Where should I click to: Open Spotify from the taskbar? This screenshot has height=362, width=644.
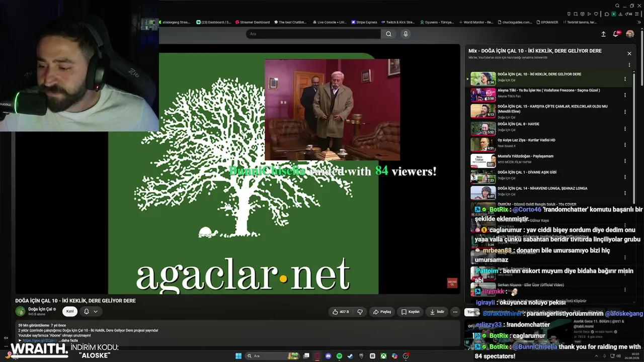[339, 356]
